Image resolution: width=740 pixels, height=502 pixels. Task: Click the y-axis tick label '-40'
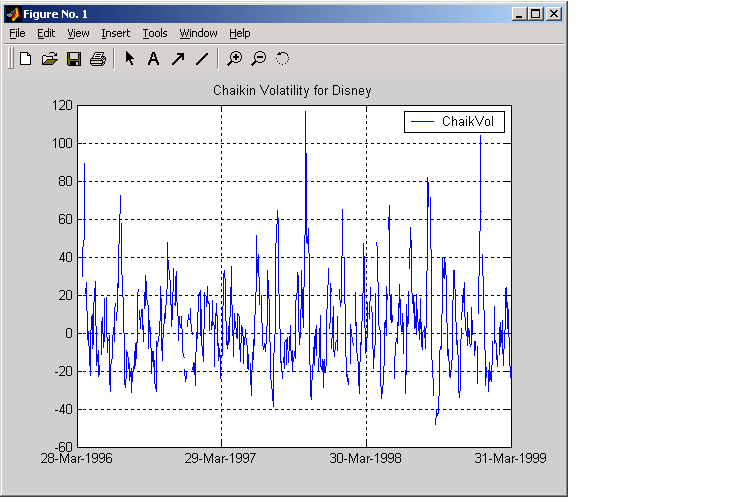coord(64,409)
